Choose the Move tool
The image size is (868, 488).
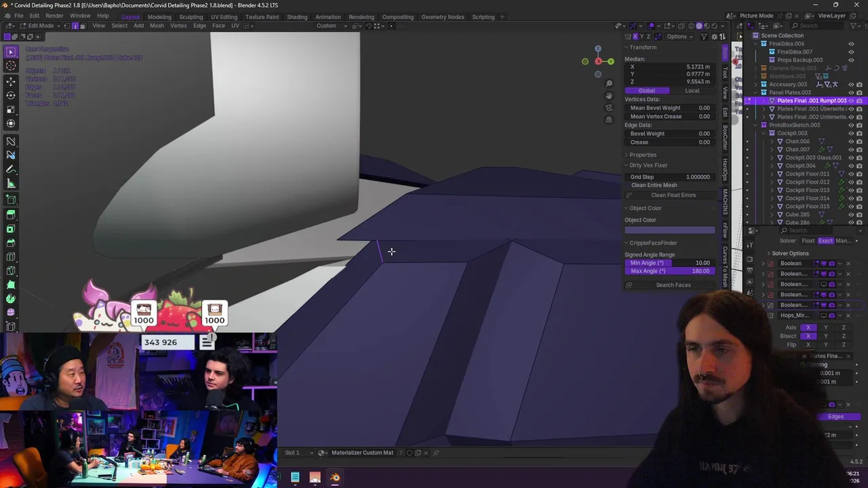coord(11,81)
